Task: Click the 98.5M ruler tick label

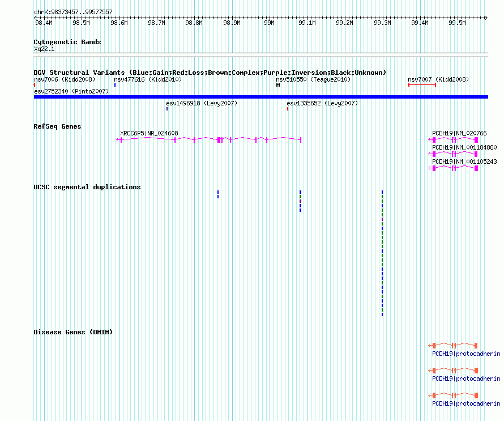Action: click(81, 23)
